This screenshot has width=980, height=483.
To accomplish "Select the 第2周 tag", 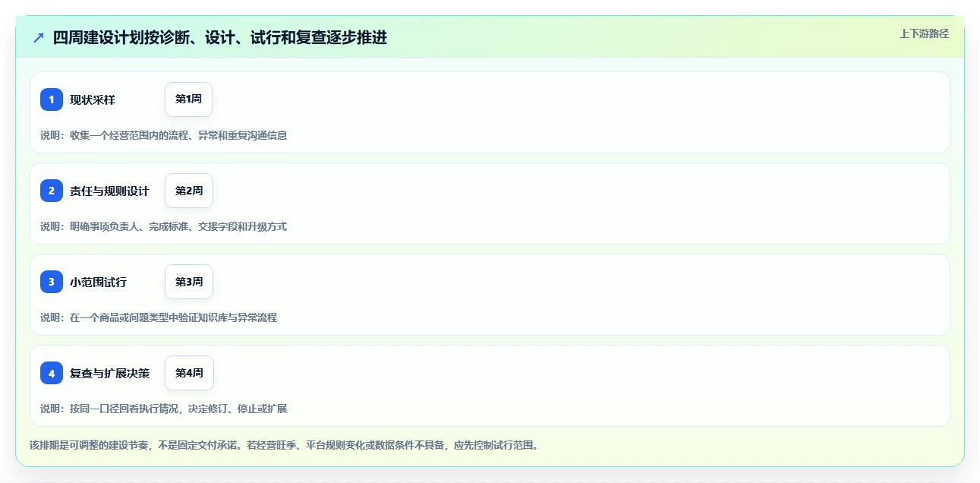I will click(189, 191).
